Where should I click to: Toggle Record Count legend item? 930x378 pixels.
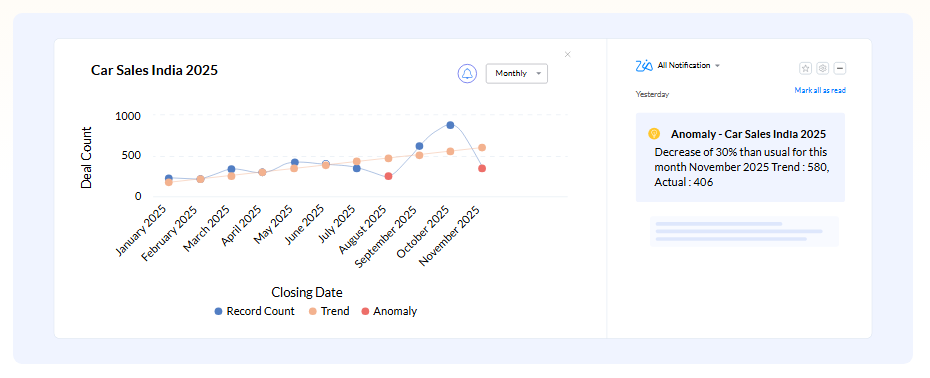point(254,312)
